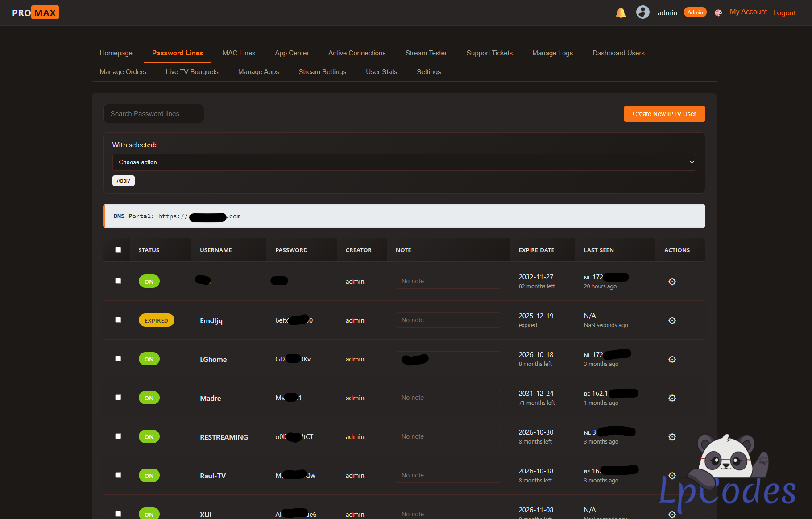Screen dimensions: 812x519
Task: Click the PRO MAX logo
Action: coord(35,12)
